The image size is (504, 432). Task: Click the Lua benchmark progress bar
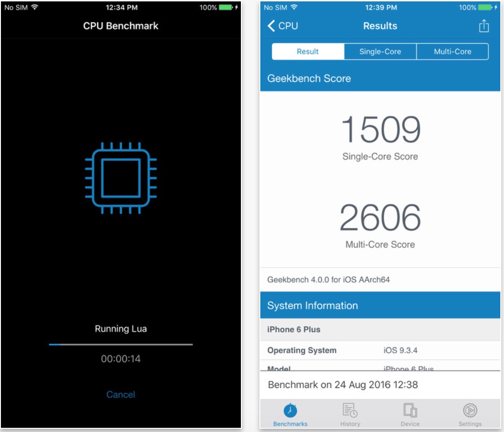[121, 344]
